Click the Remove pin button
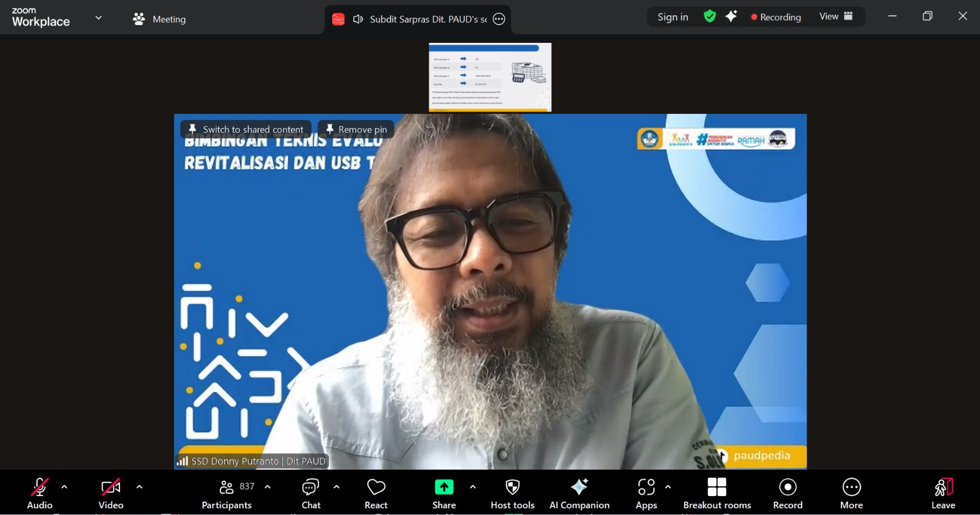Viewport: 980px width, 515px height. point(356,129)
